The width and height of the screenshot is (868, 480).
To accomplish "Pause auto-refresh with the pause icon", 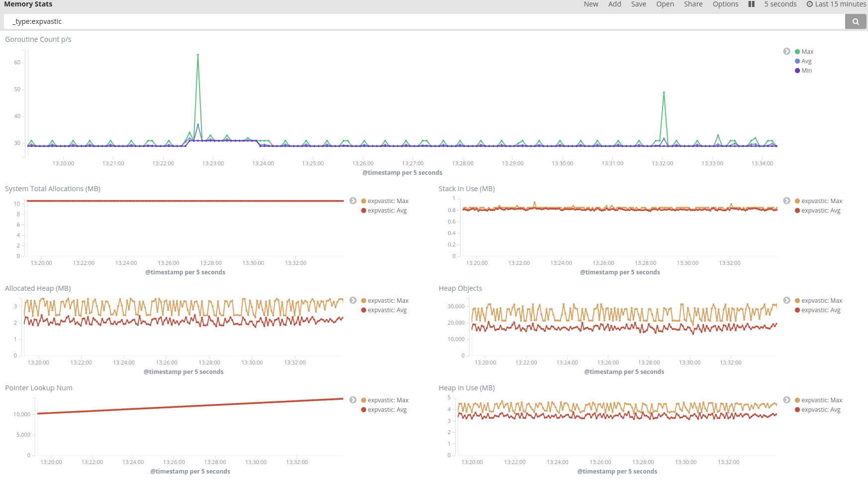I will 752,4.
